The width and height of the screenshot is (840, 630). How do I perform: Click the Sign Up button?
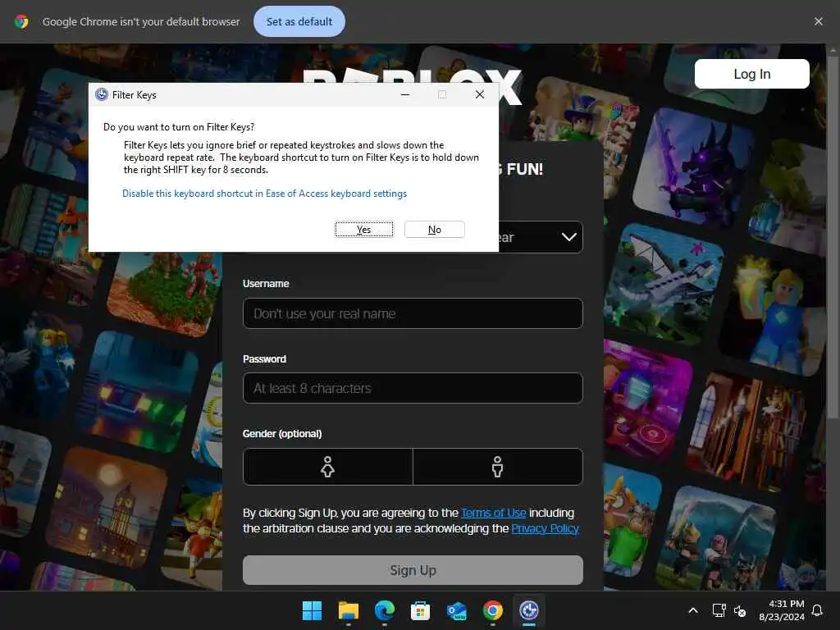[x=413, y=570]
